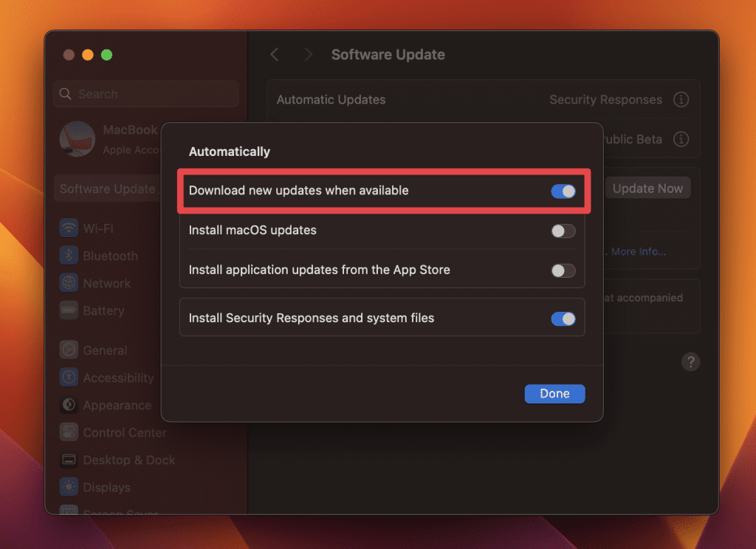The width and height of the screenshot is (756, 549).
Task: Select the Bluetooth sidebar label
Action: 111,256
